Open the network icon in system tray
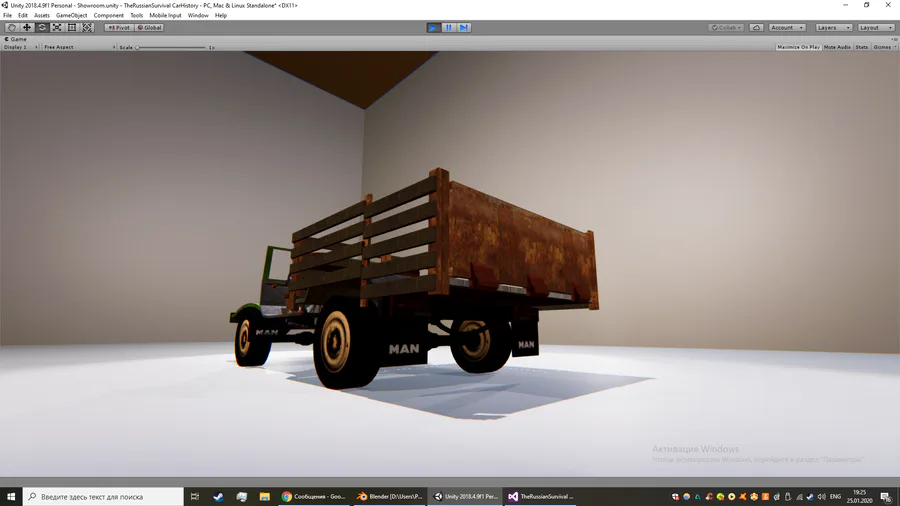 click(x=799, y=497)
